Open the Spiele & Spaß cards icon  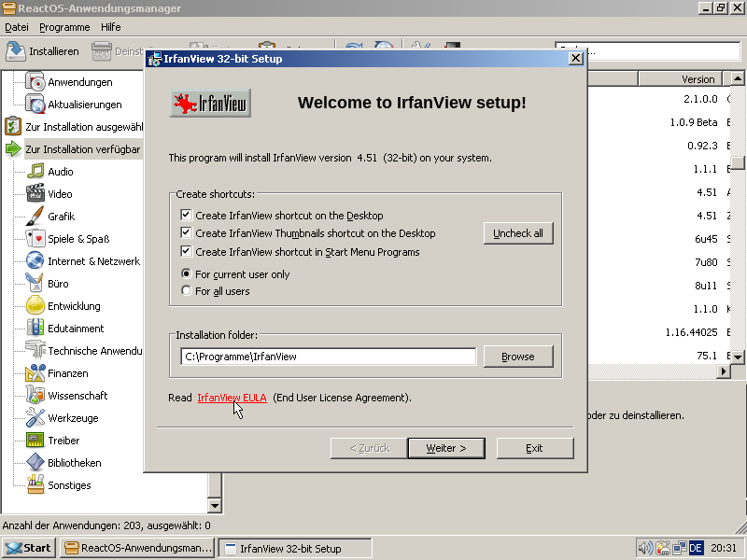coord(35,239)
